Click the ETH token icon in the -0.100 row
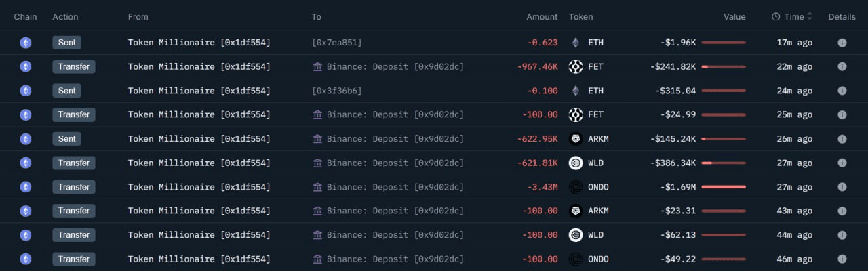This screenshot has width=868, height=271. (576, 91)
